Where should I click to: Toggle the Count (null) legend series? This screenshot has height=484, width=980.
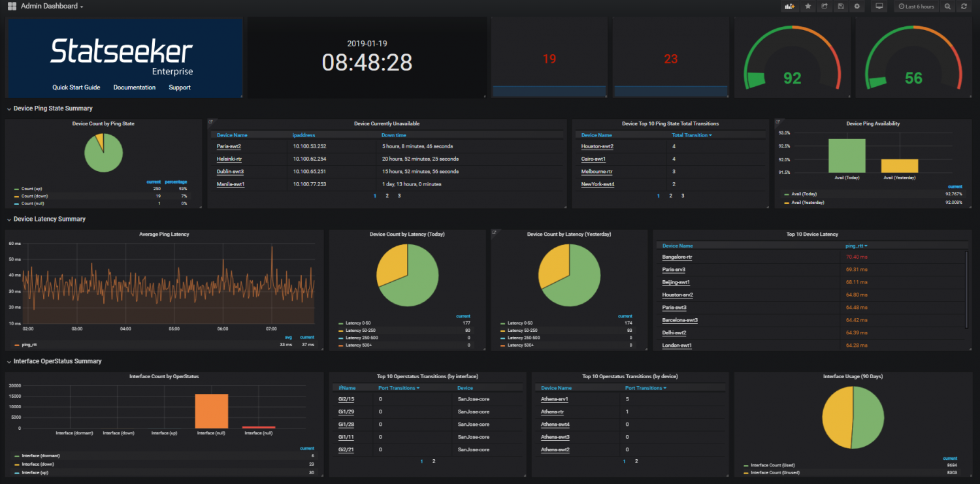(33, 204)
